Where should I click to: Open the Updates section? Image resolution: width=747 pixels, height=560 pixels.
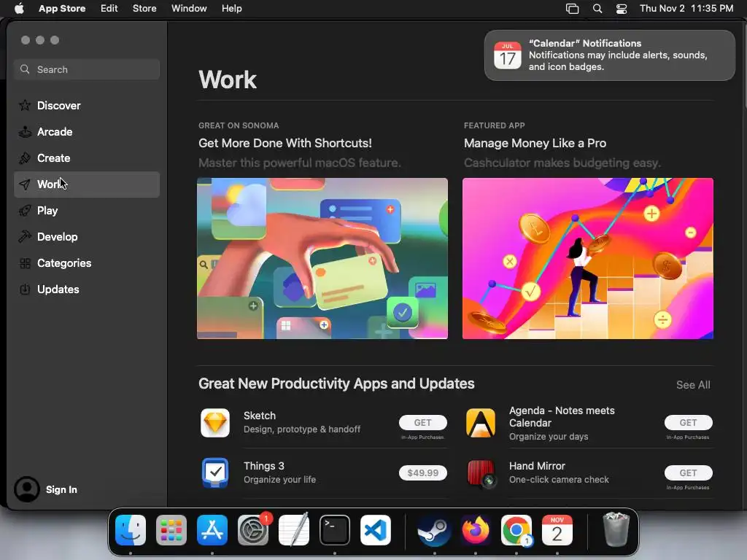86,289
